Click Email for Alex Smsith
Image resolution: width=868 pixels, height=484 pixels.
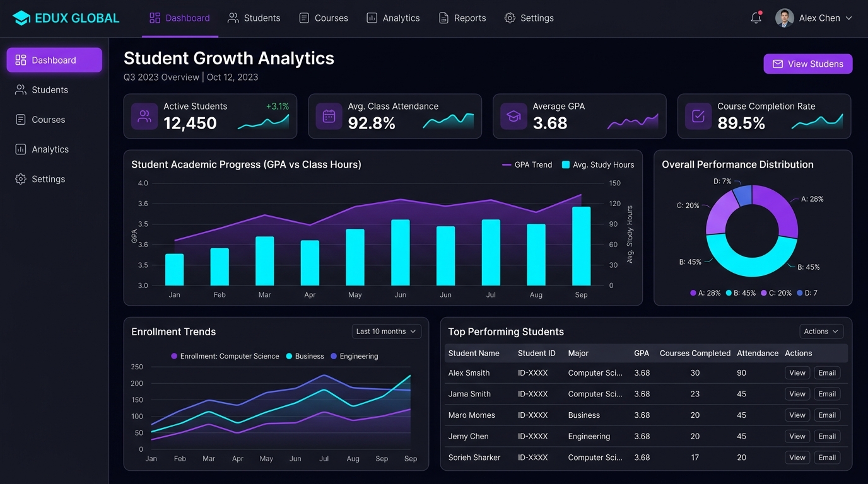827,373
